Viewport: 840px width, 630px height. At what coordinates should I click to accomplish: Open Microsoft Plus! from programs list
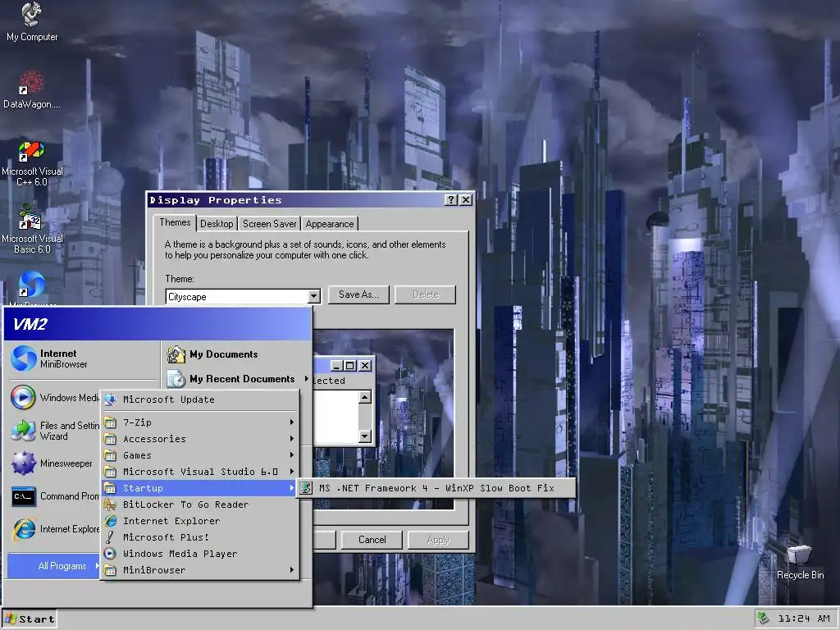click(x=200, y=537)
